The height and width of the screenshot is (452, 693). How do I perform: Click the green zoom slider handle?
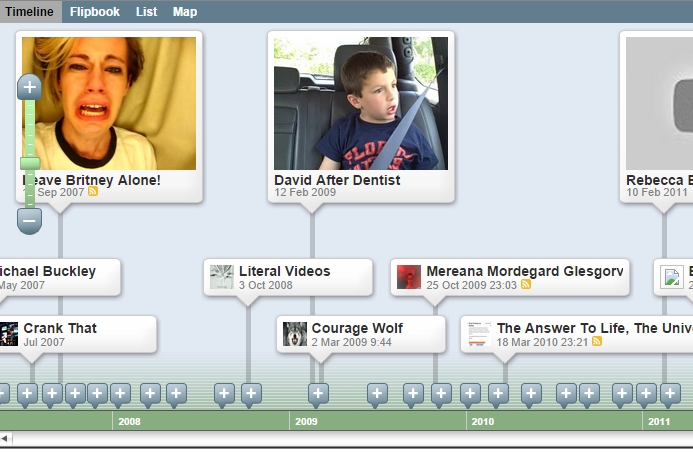click(x=30, y=163)
